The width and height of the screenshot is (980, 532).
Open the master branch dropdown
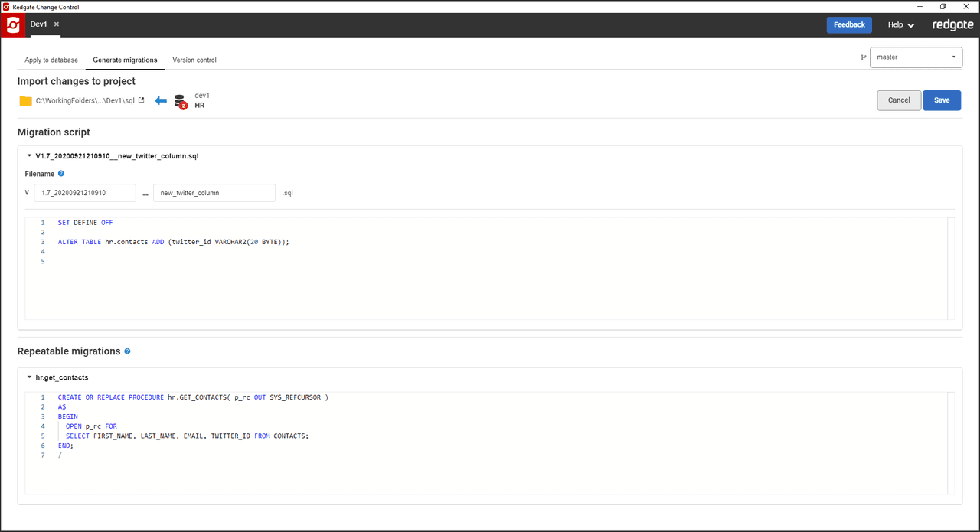pos(916,57)
